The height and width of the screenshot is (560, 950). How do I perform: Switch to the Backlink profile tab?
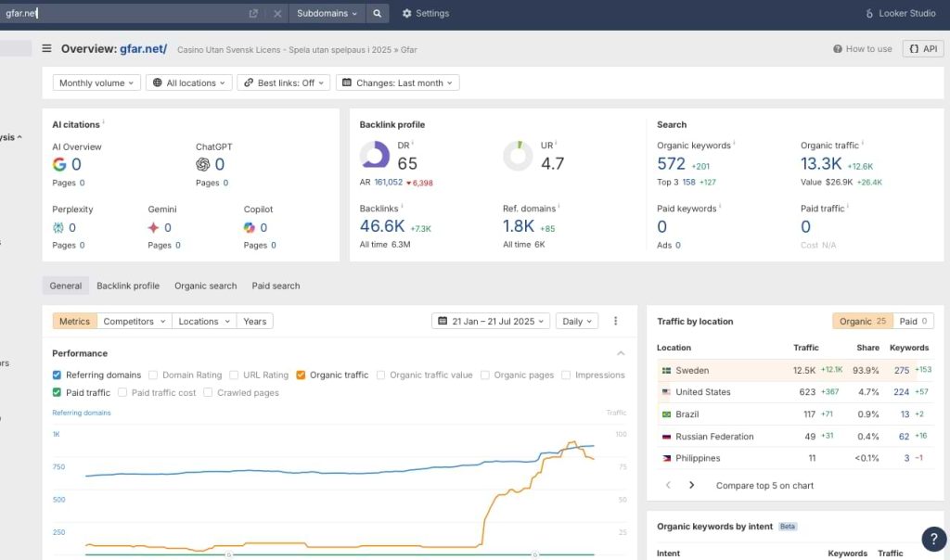[128, 286]
